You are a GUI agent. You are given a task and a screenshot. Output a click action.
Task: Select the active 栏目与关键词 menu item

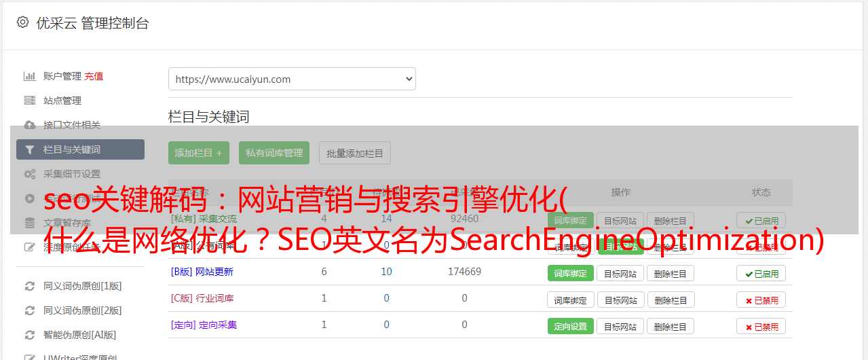click(x=80, y=149)
